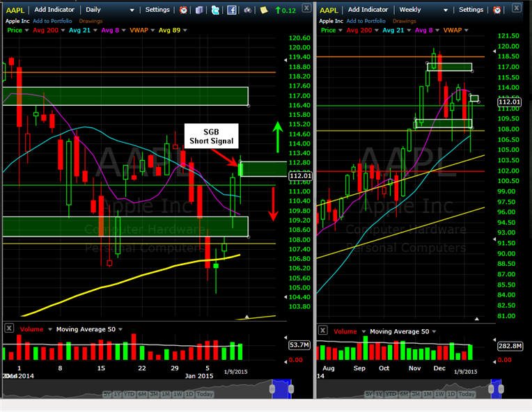Screen dimensions: 532x412
Task: Grab right range handle in Daily navigator
Action: click(291, 389)
